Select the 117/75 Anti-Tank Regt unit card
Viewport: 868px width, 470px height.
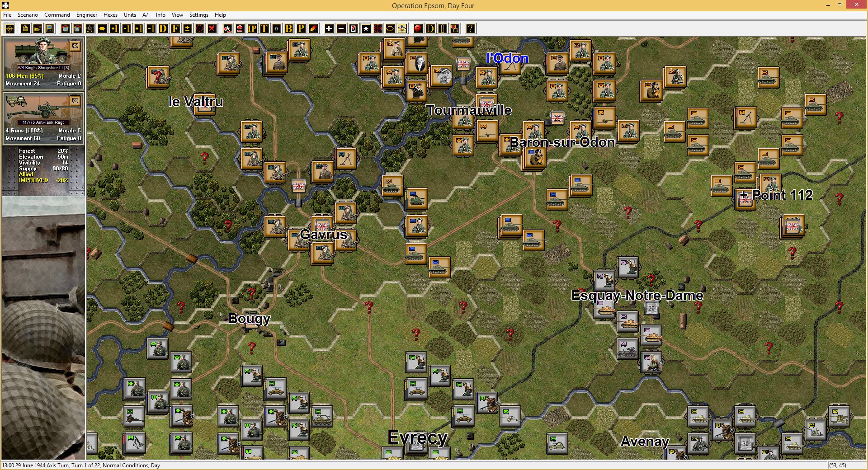(43, 117)
